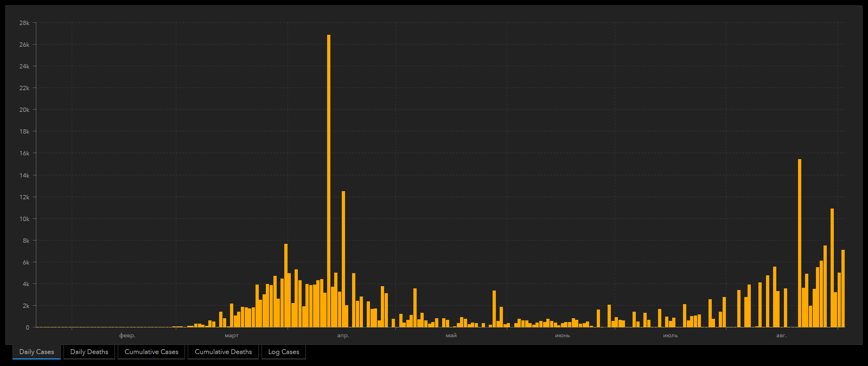Viewport: 868px width, 366px height.
Task: Click the 22k y-axis label
Action: click(x=24, y=88)
